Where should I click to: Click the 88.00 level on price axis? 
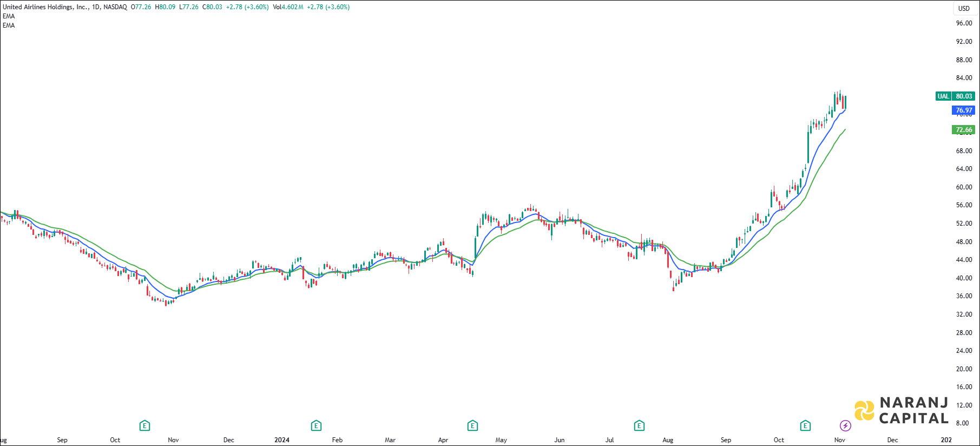tap(964, 60)
